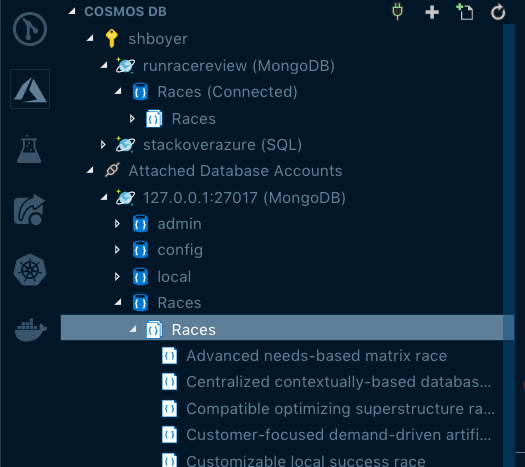525x467 pixels.
Task: Open Advanced needs-based matrix race document
Action: tap(316, 356)
